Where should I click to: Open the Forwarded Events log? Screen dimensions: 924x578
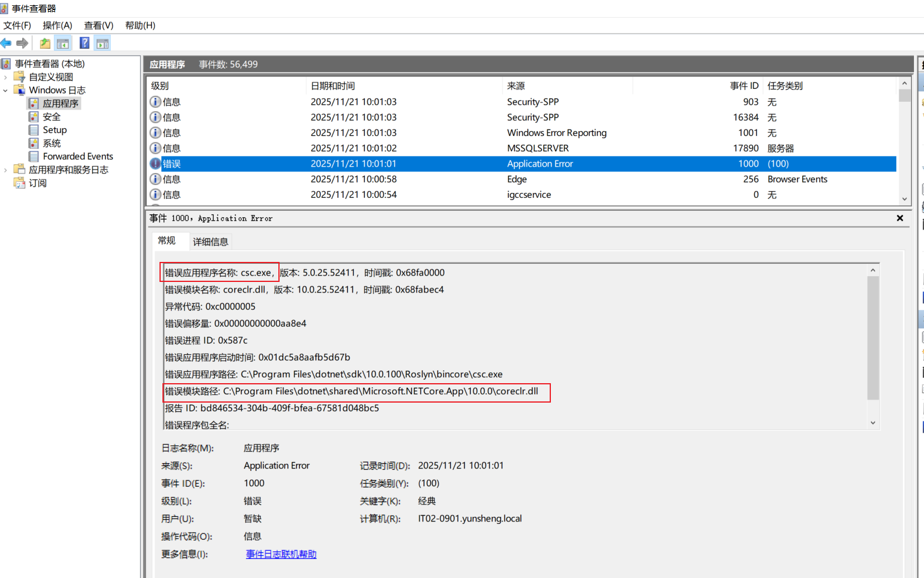point(78,157)
